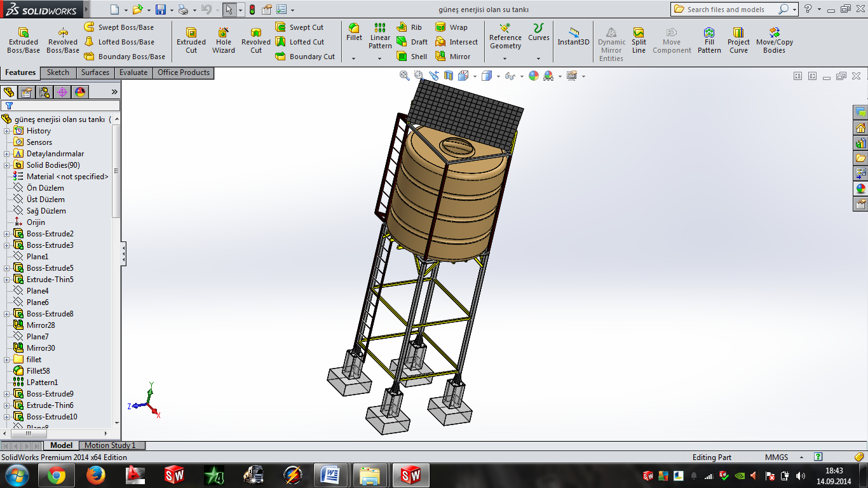Open the Move/Copy Bodies tool
This screenshot has width=868, height=488.
click(x=774, y=40)
